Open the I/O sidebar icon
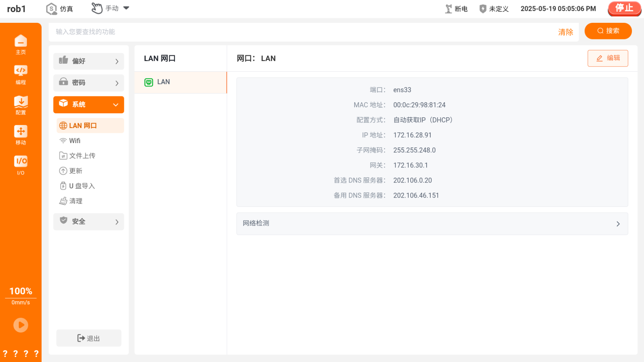Screen dimensions: 644x362 [21, 165]
